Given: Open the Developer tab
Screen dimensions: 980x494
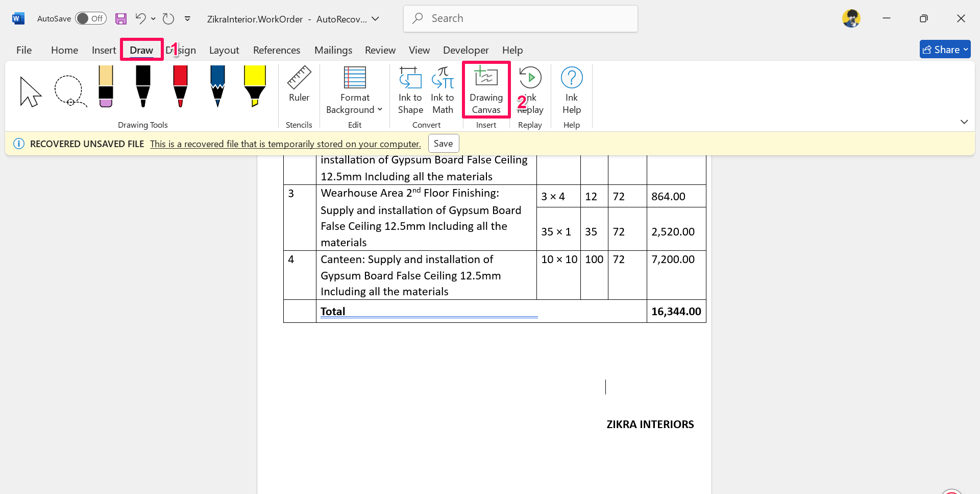Looking at the screenshot, I should pyautogui.click(x=465, y=50).
